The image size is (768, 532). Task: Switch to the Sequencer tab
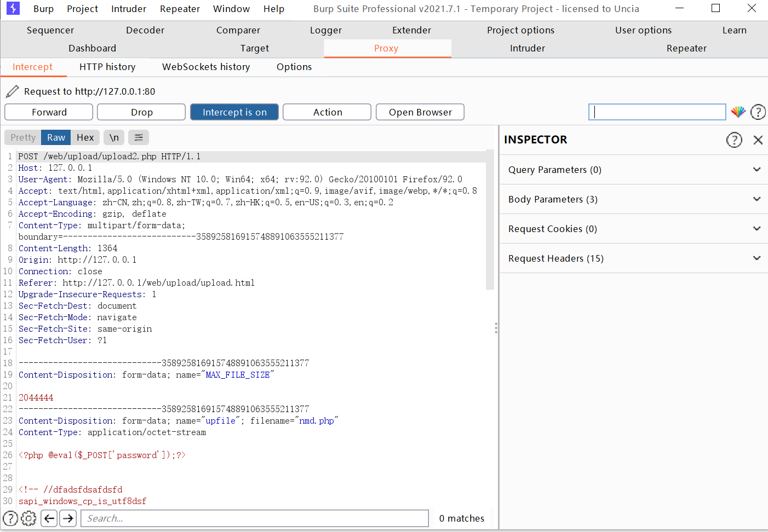50,30
